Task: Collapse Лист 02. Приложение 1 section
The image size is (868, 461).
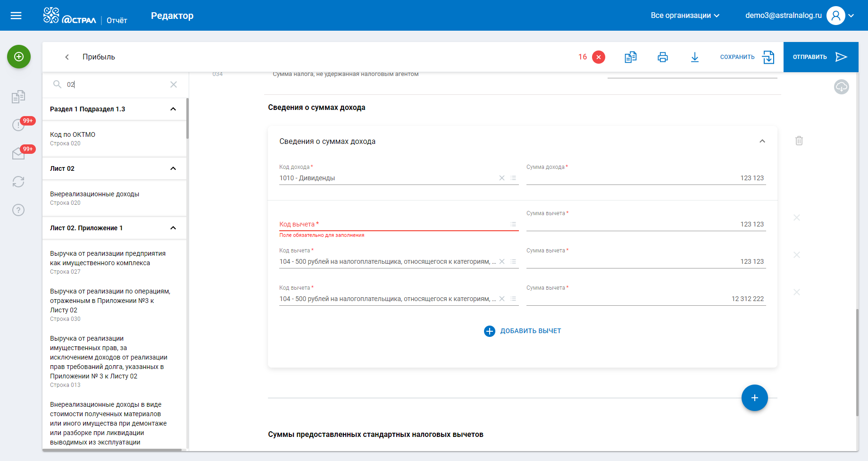Action: click(173, 228)
